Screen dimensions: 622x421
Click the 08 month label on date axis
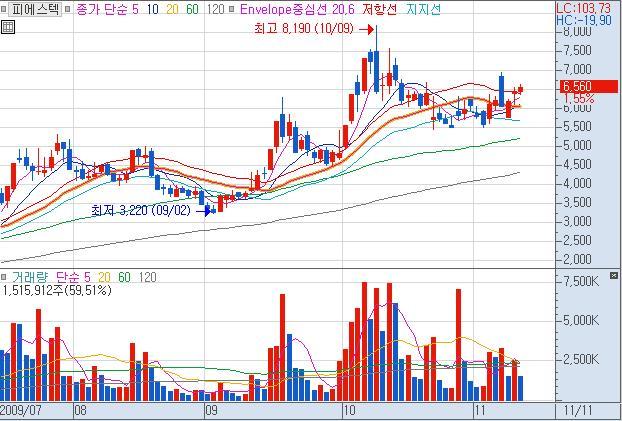pyautogui.click(x=80, y=410)
